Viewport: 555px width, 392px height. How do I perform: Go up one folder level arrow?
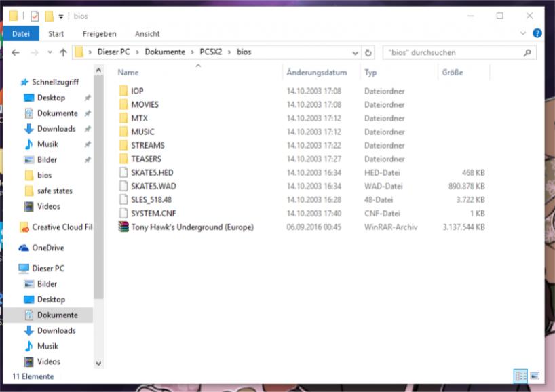click(63, 52)
